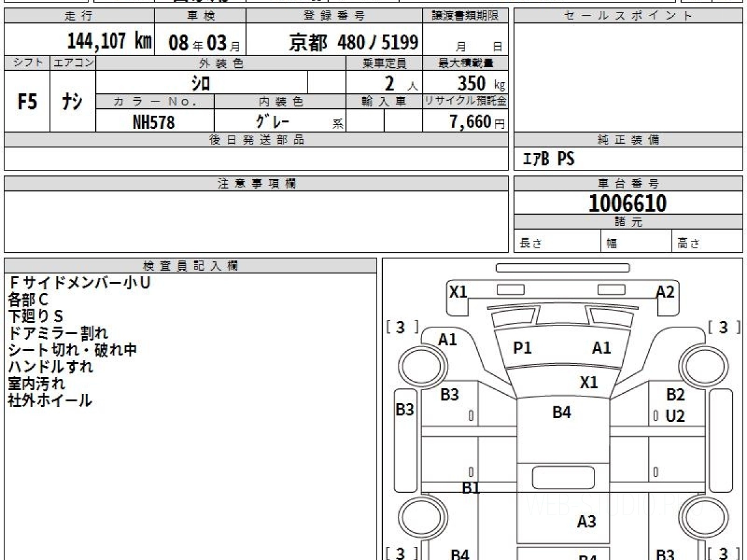Viewport: 747px width, 560px height.
Task: Click the 長さ dimension cell
Action: coord(557,241)
